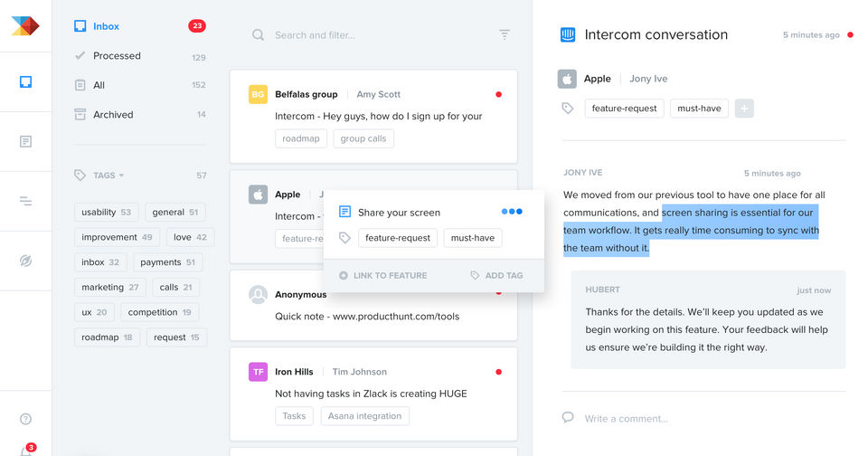
Task: Open the Anonymous Quick note card
Action: tap(373, 305)
